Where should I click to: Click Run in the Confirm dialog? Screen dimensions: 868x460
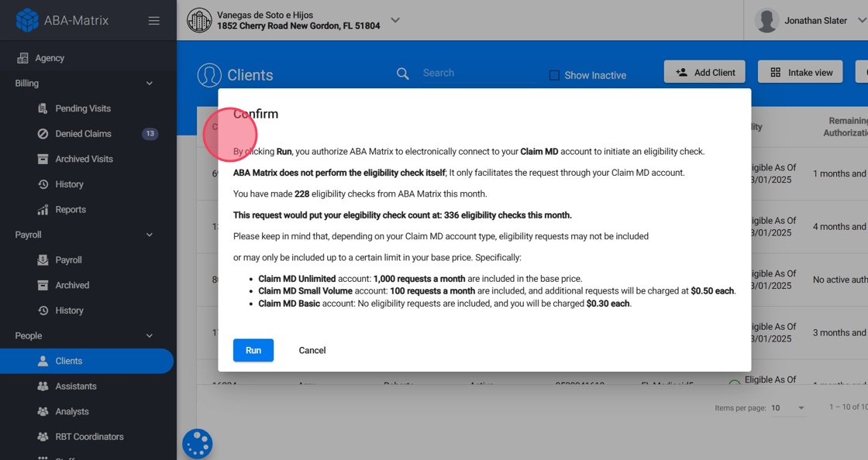pyautogui.click(x=253, y=351)
